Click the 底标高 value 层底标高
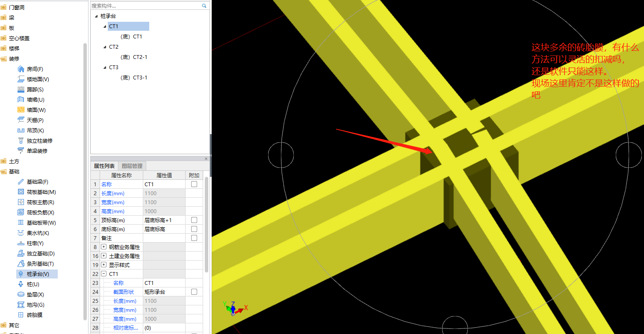 (164, 229)
